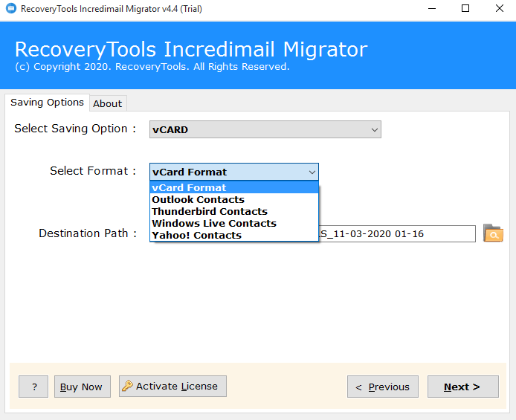Viewport: 516px width, 420px height.
Task: Go back with the Previous button
Action: (x=382, y=387)
